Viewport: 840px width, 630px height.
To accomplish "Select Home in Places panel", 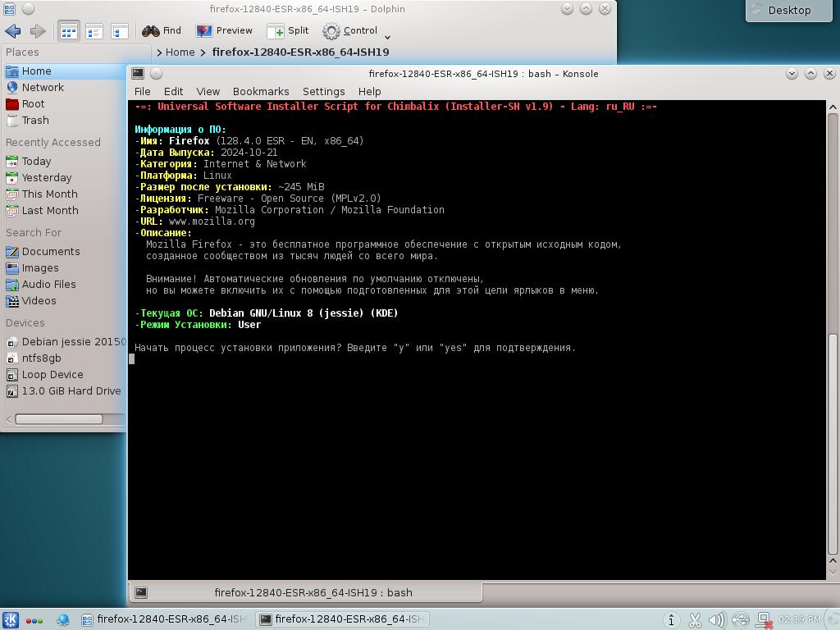I will [64, 71].
